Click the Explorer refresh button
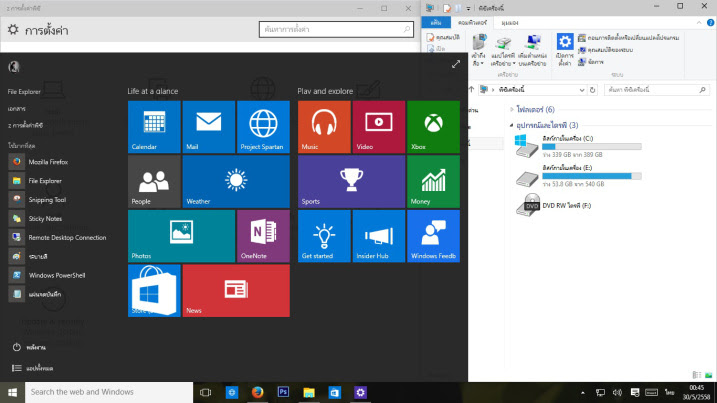This screenshot has height=403, width=717. (593, 90)
